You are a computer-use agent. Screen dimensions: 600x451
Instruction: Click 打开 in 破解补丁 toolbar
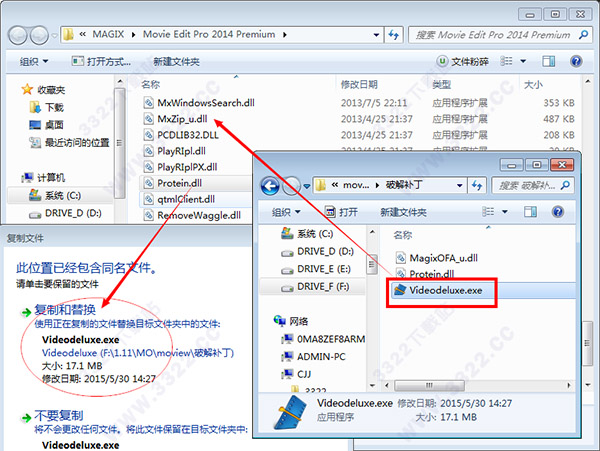[x=341, y=212]
